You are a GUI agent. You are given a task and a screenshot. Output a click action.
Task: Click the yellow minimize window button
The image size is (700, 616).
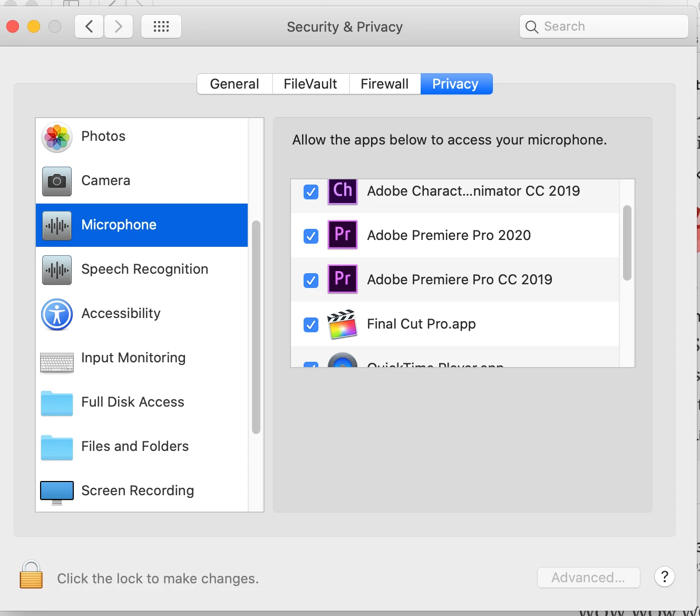tap(34, 26)
